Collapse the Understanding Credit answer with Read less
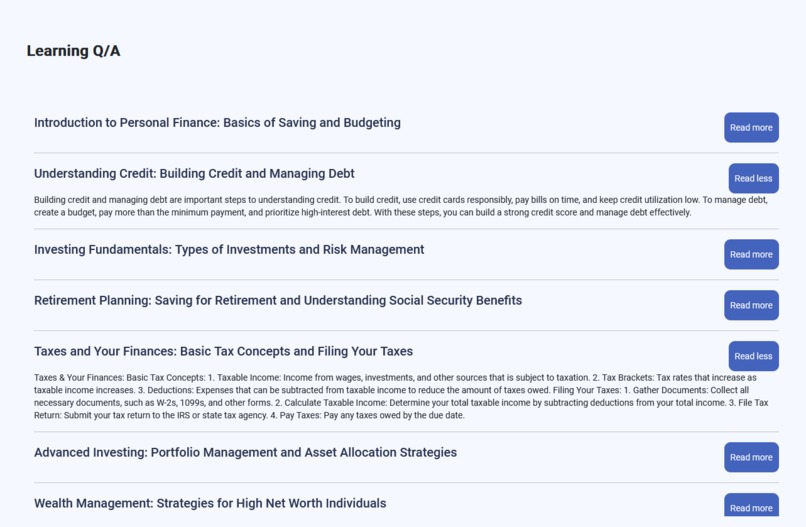The width and height of the screenshot is (806, 527). point(753,179)
